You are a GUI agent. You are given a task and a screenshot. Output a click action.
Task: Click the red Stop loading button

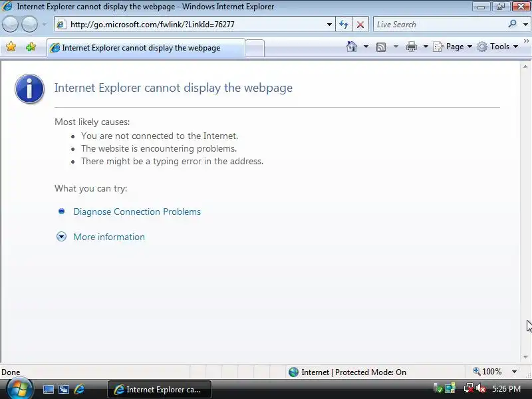pos(360,25)
